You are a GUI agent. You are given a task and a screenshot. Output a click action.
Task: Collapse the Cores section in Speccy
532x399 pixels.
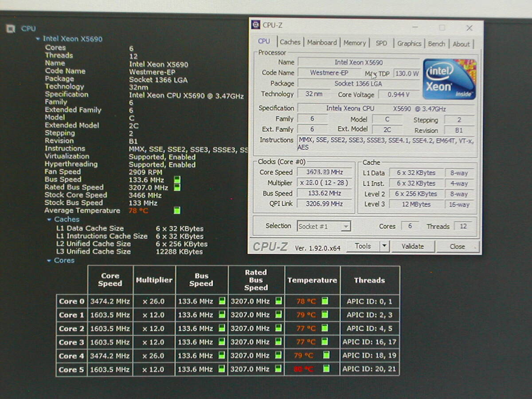49,261
